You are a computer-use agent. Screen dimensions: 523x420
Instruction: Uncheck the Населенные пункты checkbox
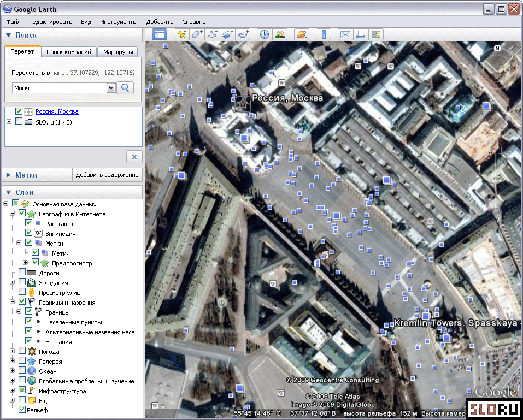28,321
